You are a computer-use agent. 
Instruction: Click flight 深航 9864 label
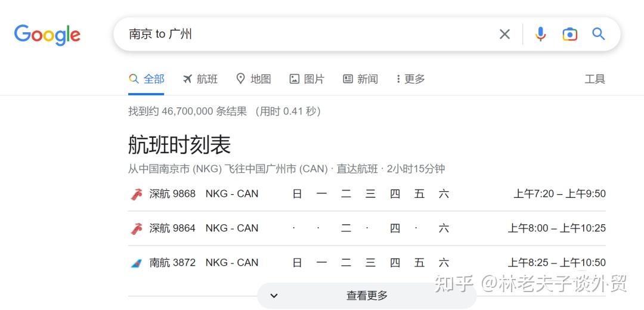coord(172,228)
